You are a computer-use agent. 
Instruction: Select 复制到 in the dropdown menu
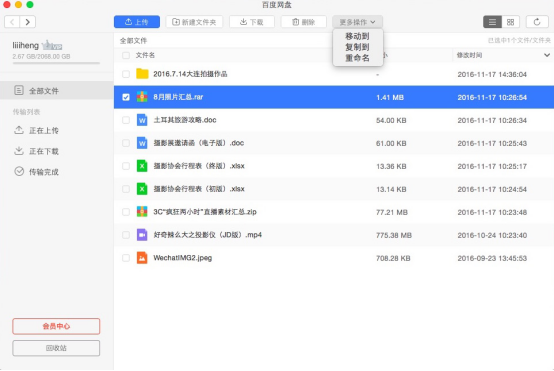pyautogui.click(x=357, y=47)
